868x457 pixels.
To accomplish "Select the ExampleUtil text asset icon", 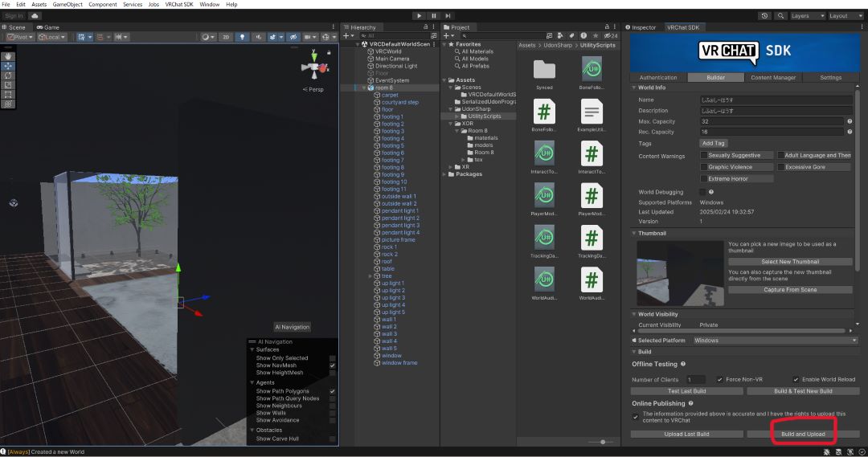I will tap(592, 112).
